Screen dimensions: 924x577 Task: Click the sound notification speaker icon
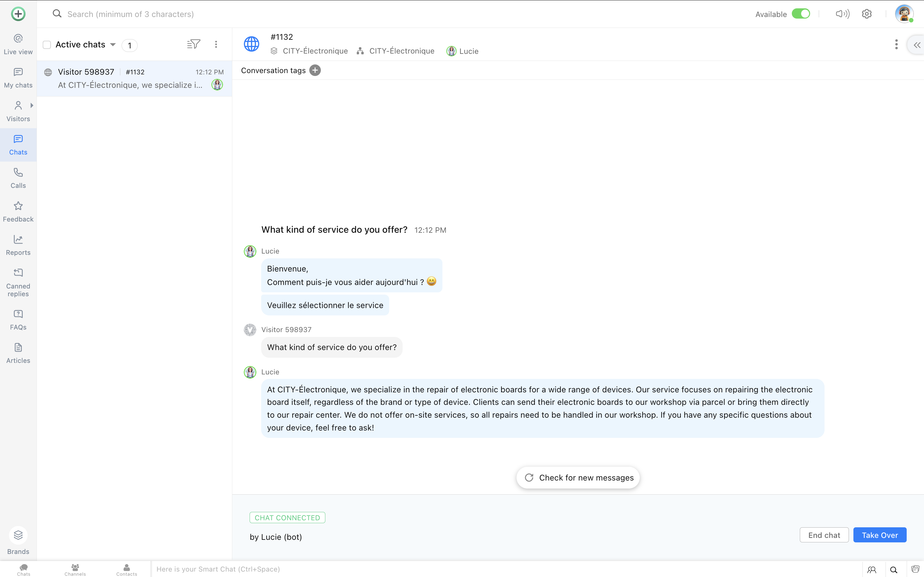(842, 14)
